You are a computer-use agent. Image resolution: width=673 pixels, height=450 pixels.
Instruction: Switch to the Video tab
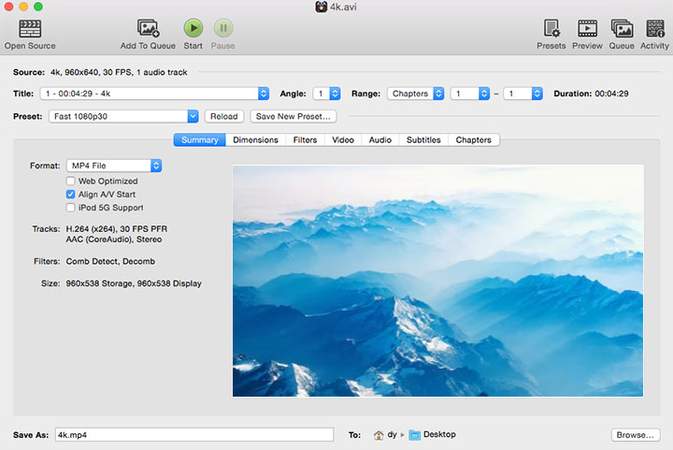(x=343, y=140)
